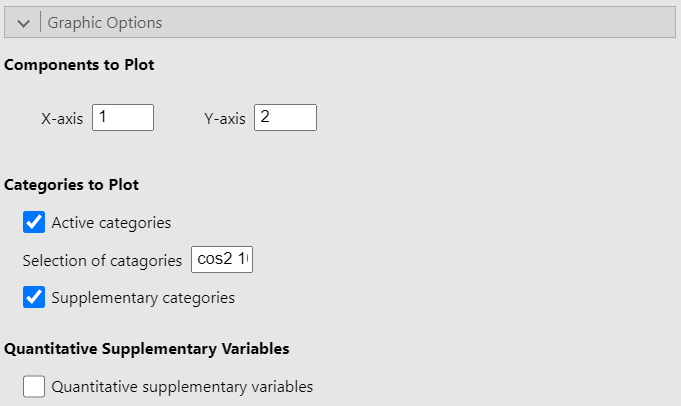Click the Active categories label text
This screenshot has width=681, height=406.
[111, 223]
